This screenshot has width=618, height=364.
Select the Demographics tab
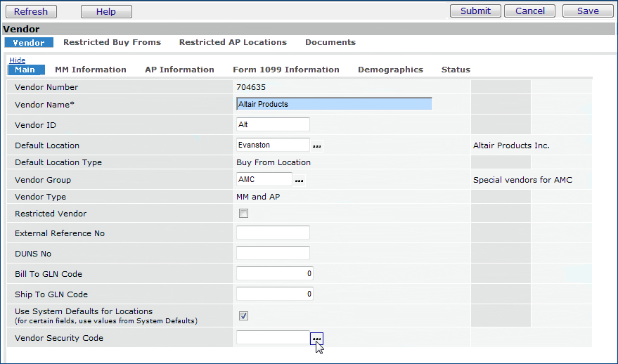(x=390, y=70)
